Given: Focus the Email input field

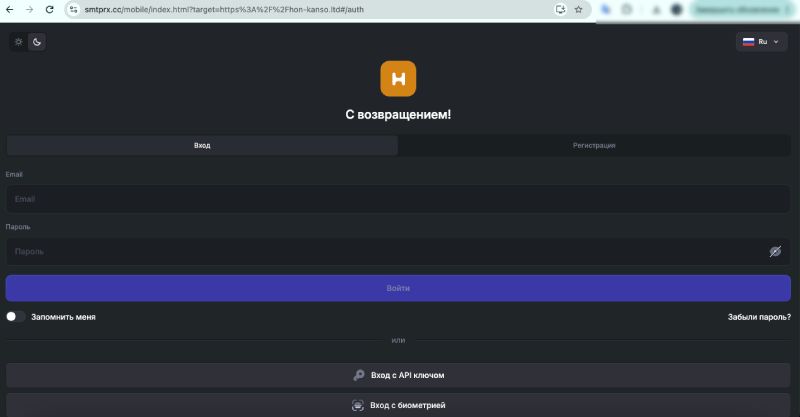Looking at the screenshot, I should point(398,199).
